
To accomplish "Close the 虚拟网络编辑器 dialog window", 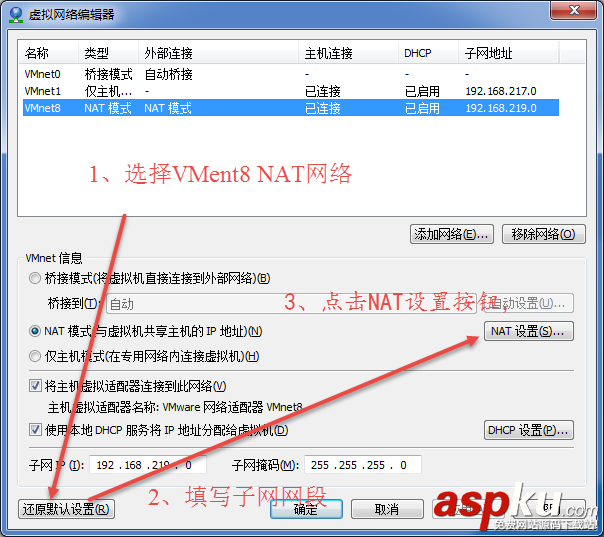I will coord(574,10).
